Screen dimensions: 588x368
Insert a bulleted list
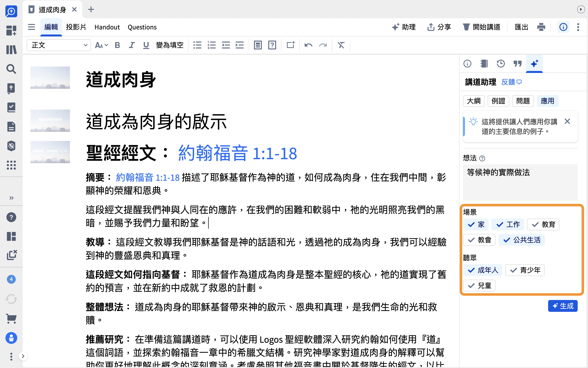click(x=197, y=45)
